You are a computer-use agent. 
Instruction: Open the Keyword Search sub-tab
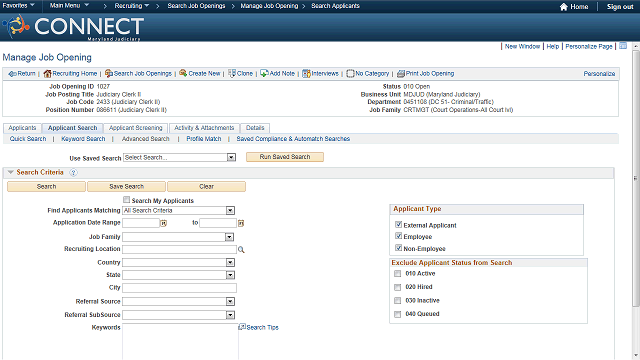coord(83,139)
